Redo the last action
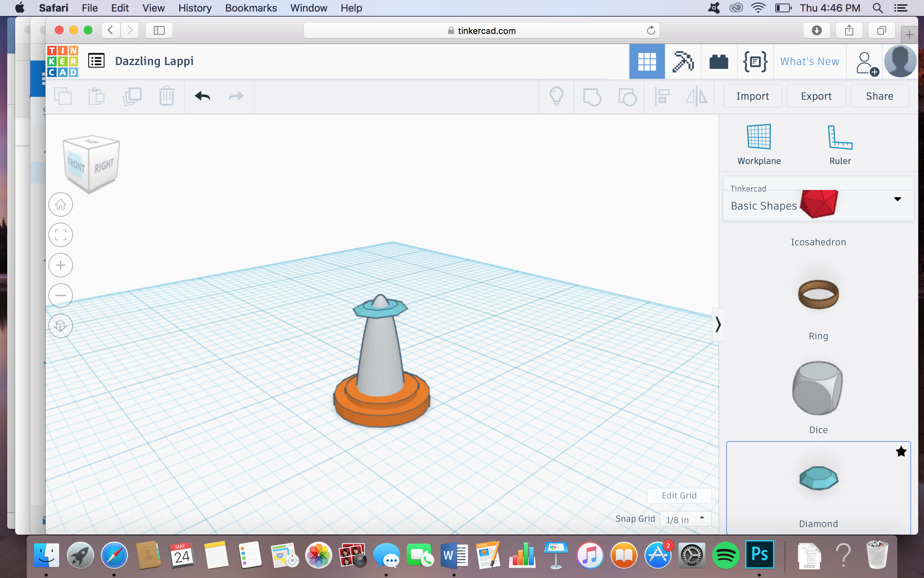This screenshot has height=578, width=924. click(x=236, y=96)
